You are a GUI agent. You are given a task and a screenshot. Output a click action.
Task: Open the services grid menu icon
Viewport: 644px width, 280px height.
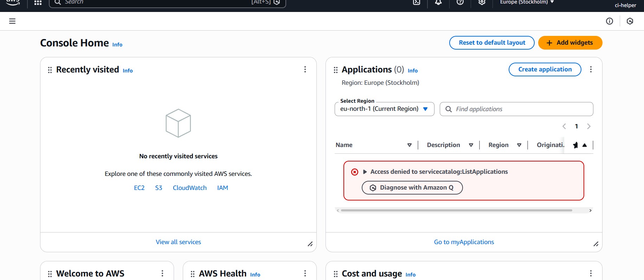(x=38, y=3)
